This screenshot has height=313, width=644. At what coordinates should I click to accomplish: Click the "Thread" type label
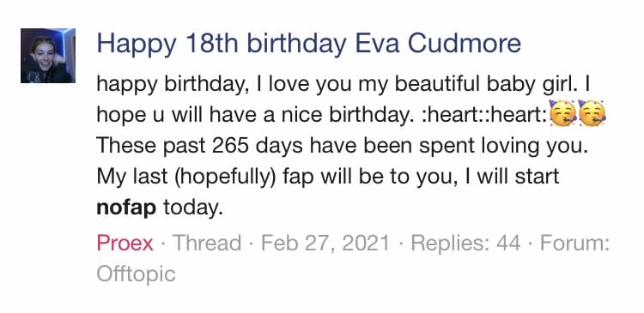click(x=207, y=243)
